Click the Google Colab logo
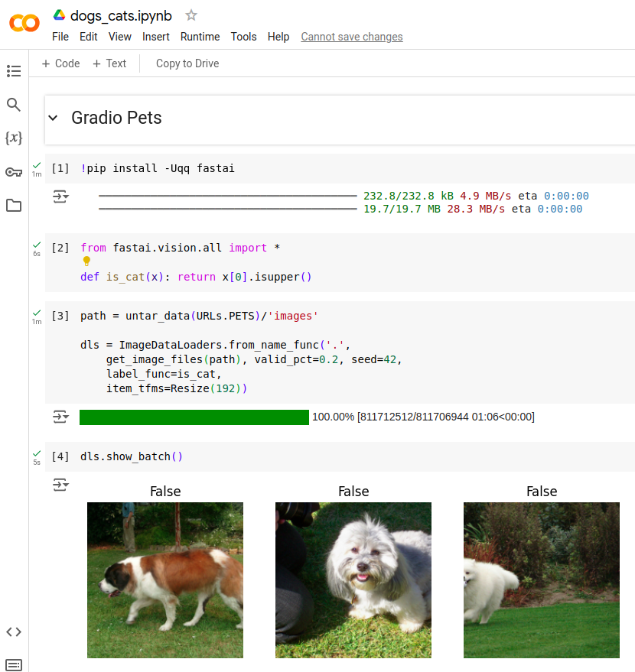The image size is (635, 672). [x=24, y=23]
